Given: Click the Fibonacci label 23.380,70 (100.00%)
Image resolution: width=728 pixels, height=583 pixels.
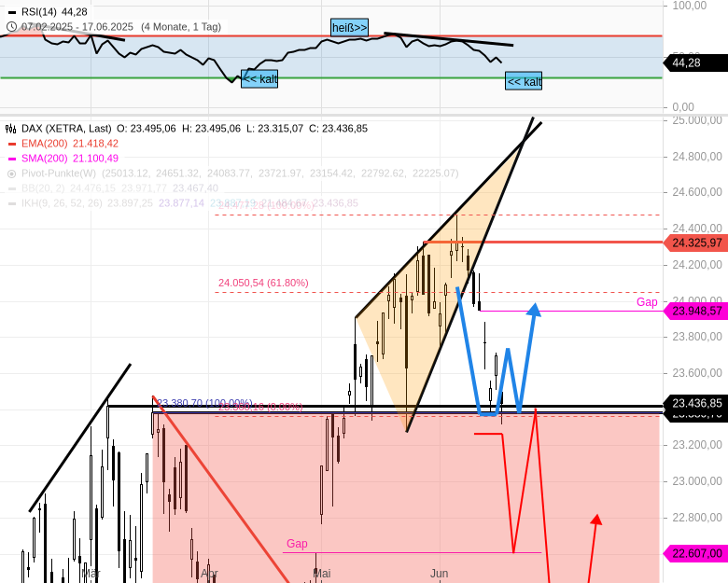Looking at the screenshot, I should pos(204,403).
